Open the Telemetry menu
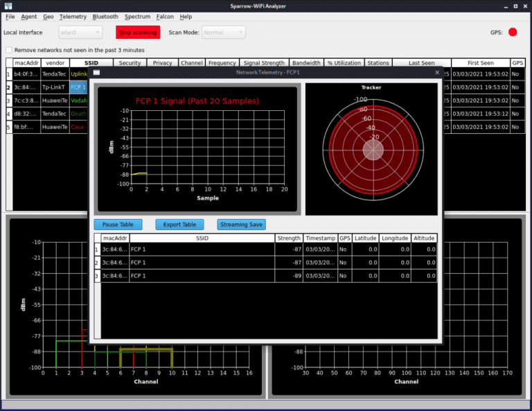Viewport: 532px width, 411px height. 73,17
